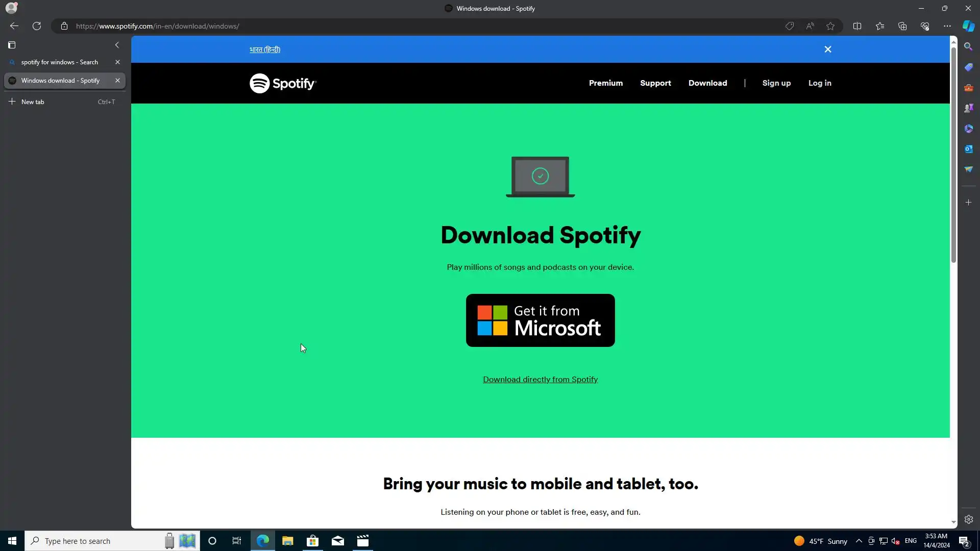The image size is (980, 551).
Task: Collapse the vertical tabs pane chevron
Action: [x=117, y=45]
